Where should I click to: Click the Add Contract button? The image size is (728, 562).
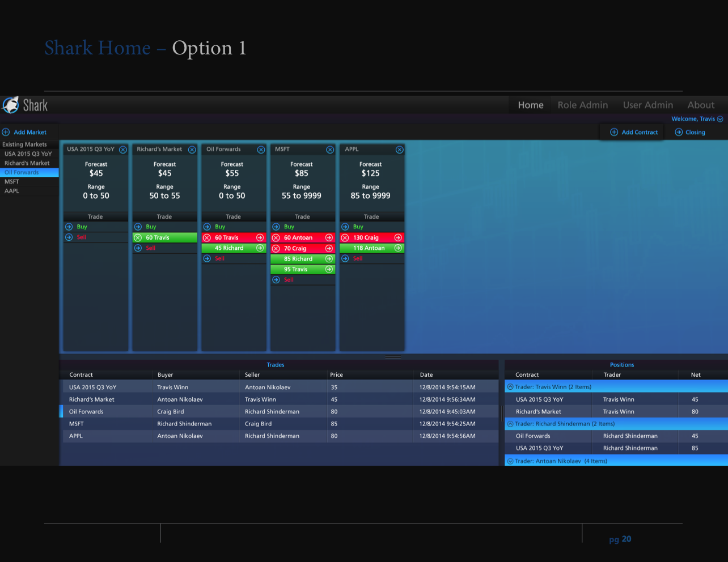click(x=634, y=132)
